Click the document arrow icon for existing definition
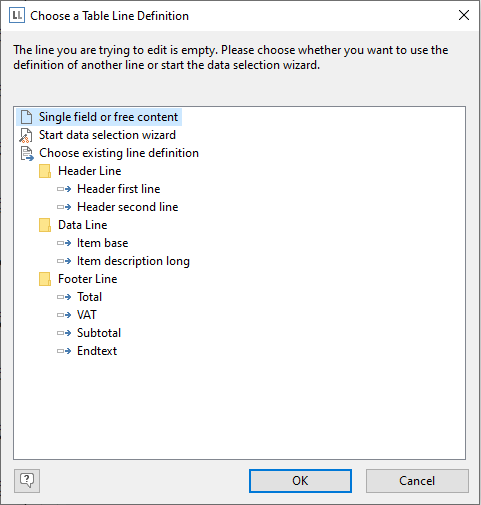The height and width of the screenshot is (505, 481). (x=27, y=153)
